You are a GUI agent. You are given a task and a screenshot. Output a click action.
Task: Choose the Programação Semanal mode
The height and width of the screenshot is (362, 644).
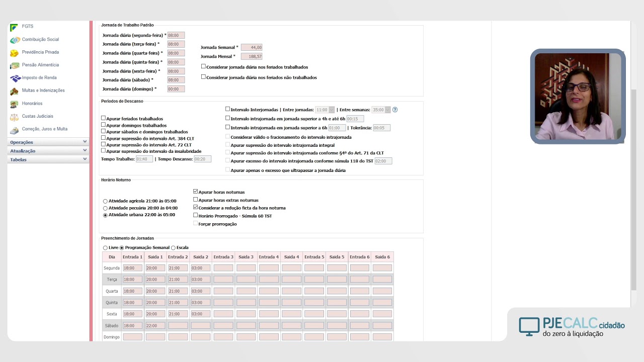121,248
